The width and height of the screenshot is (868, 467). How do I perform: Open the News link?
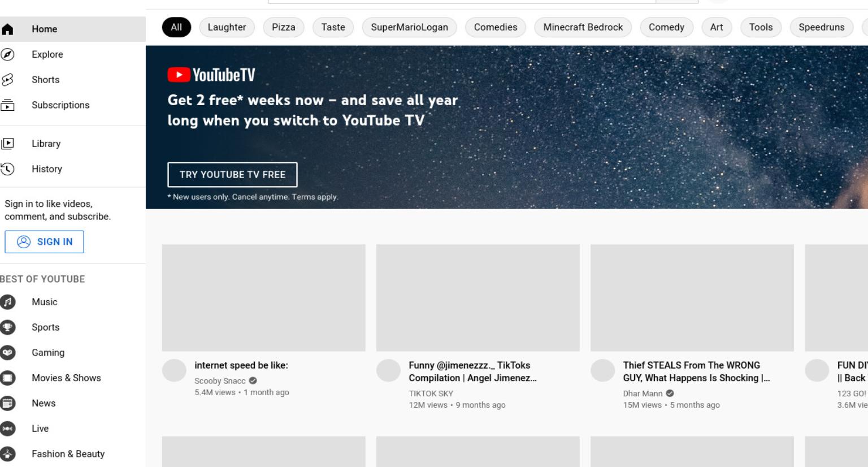coord(44,403)
